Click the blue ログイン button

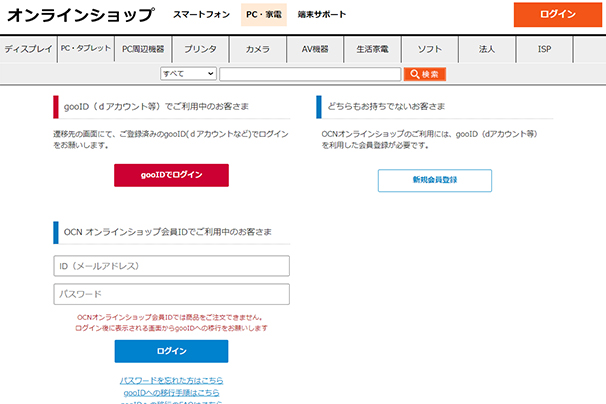(171, 351)
